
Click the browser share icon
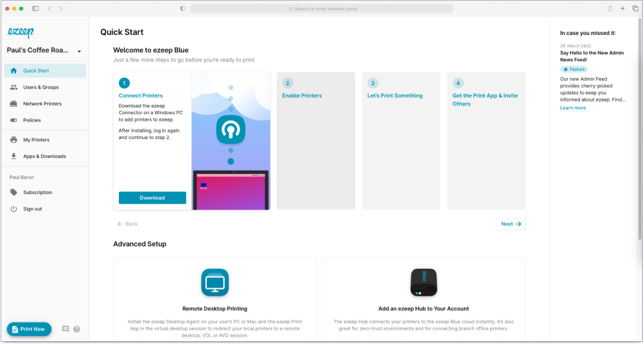[x=610, y=8]
